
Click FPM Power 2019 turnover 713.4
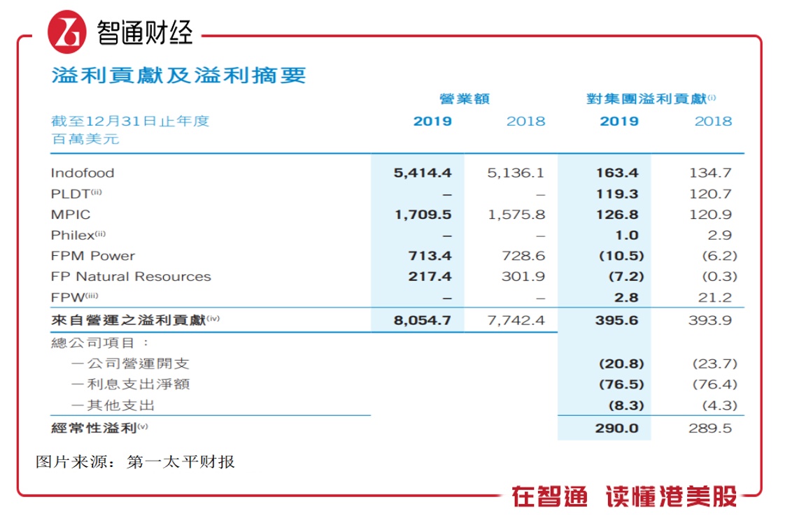coord(430,256)
